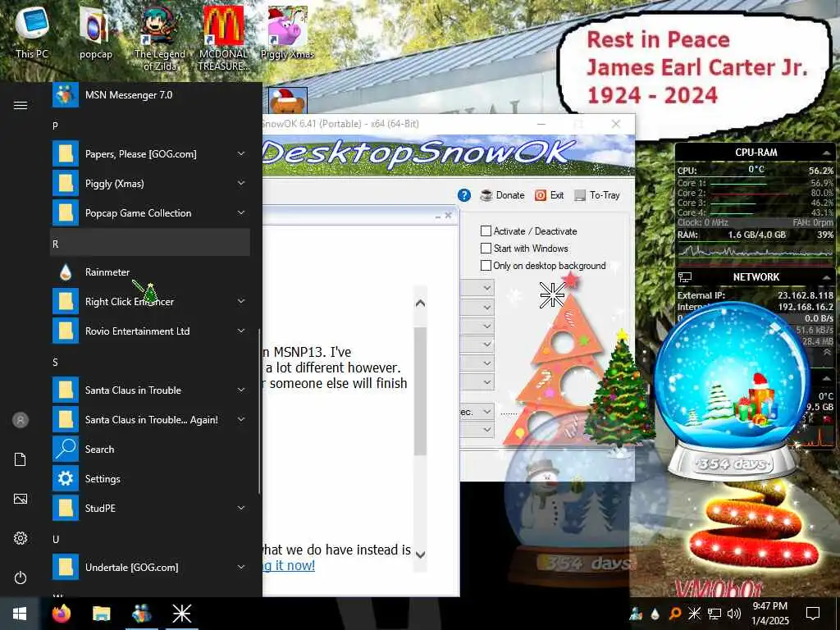This screenshot has width=840, height=630.
Task: Click the taskbar clock showing 9:47 PM
Action: coord(770,614)
